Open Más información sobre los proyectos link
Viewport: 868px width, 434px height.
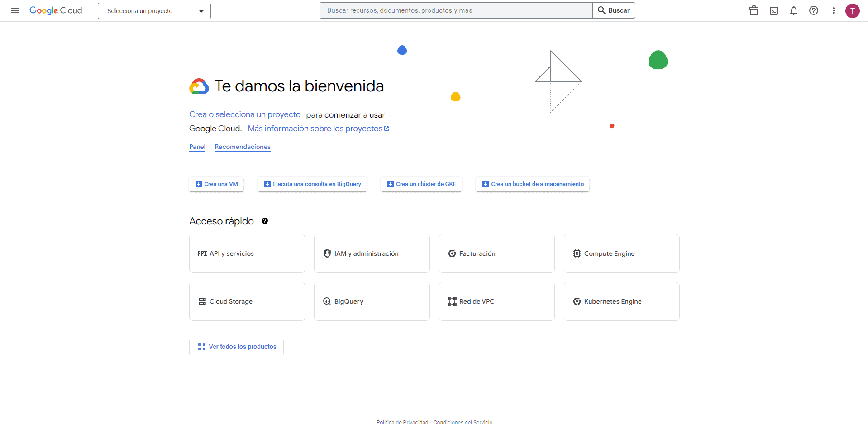tap(315, 129)
